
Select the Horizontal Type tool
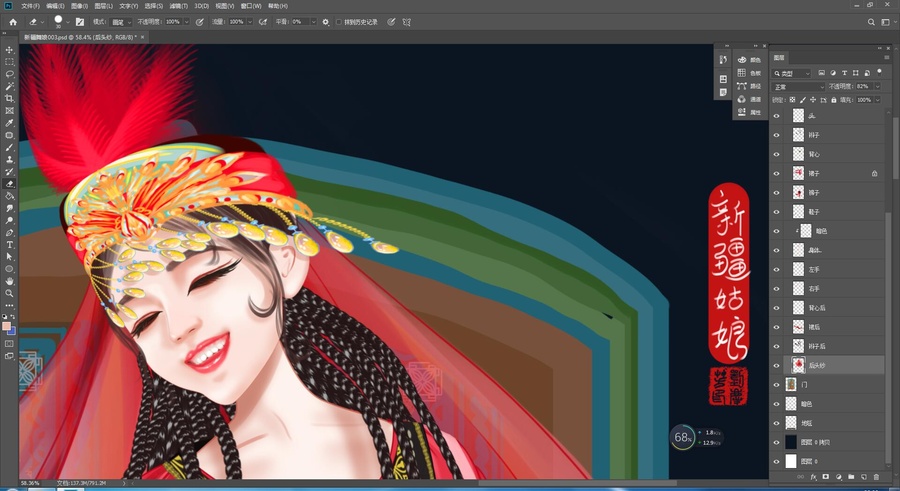9,245
